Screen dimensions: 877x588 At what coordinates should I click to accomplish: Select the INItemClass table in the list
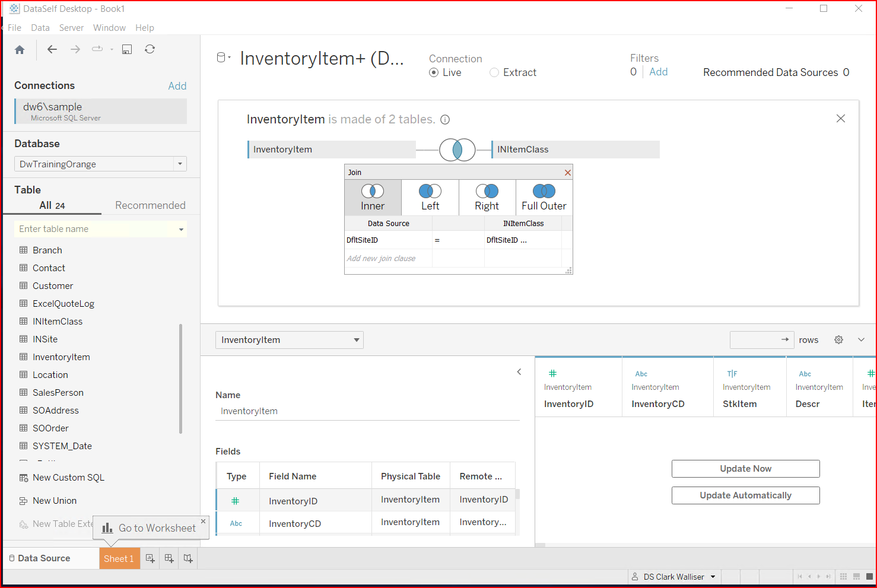[58, 321]
